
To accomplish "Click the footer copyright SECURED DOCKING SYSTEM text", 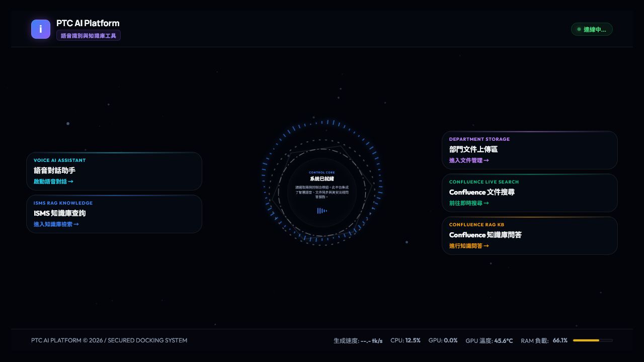I will click(109, 340).
